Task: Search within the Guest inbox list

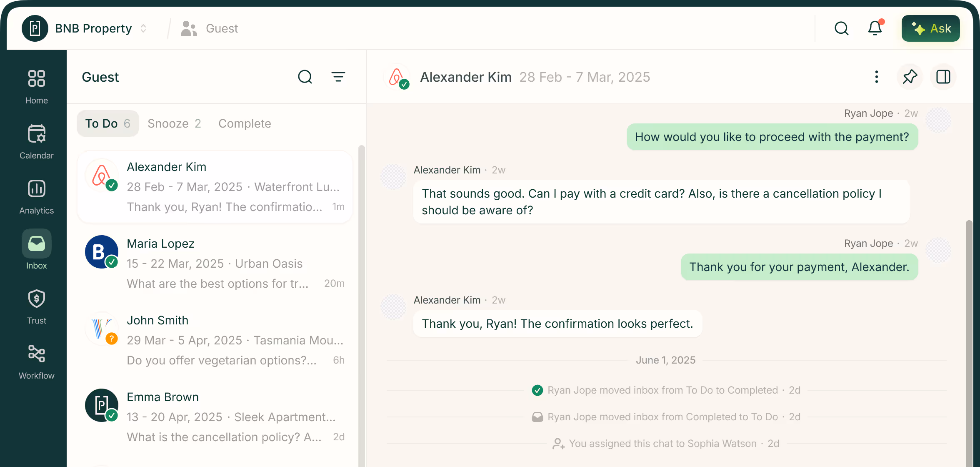Action: (305, 77)
